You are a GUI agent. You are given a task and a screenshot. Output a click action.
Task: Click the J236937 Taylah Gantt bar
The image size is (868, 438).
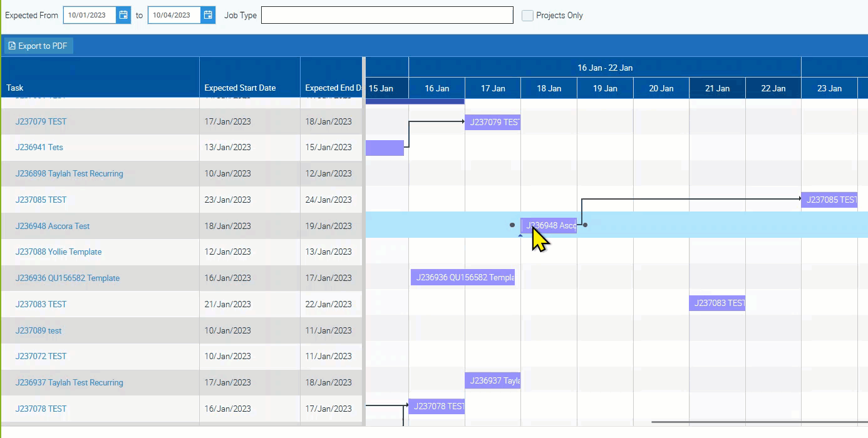point(492,380)
